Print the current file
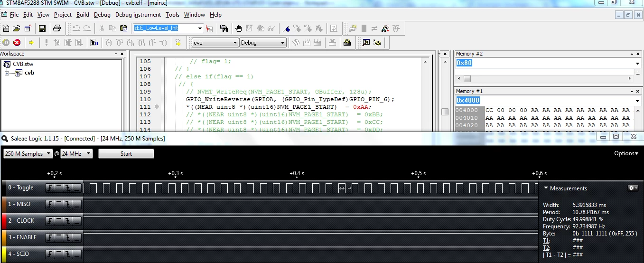Screen dimensions: 644x263 point(57,28)
